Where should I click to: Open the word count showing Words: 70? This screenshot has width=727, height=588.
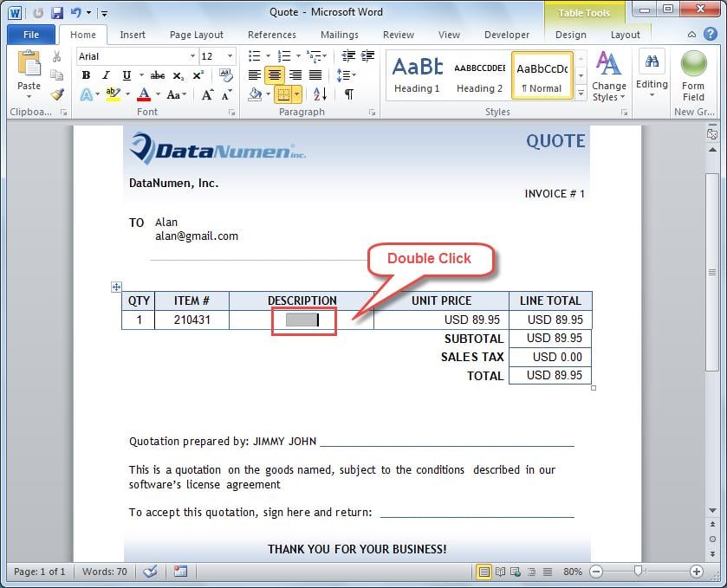(104, 572)
